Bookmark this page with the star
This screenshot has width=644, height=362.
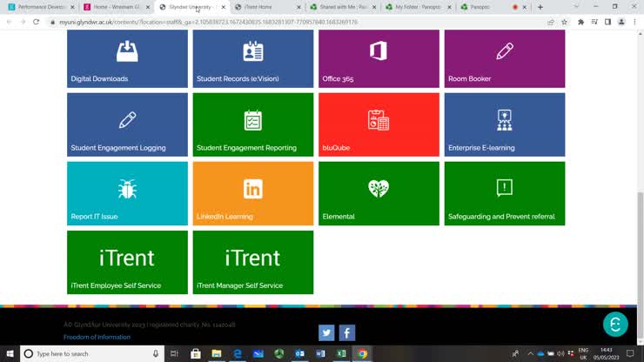(564, 22)
